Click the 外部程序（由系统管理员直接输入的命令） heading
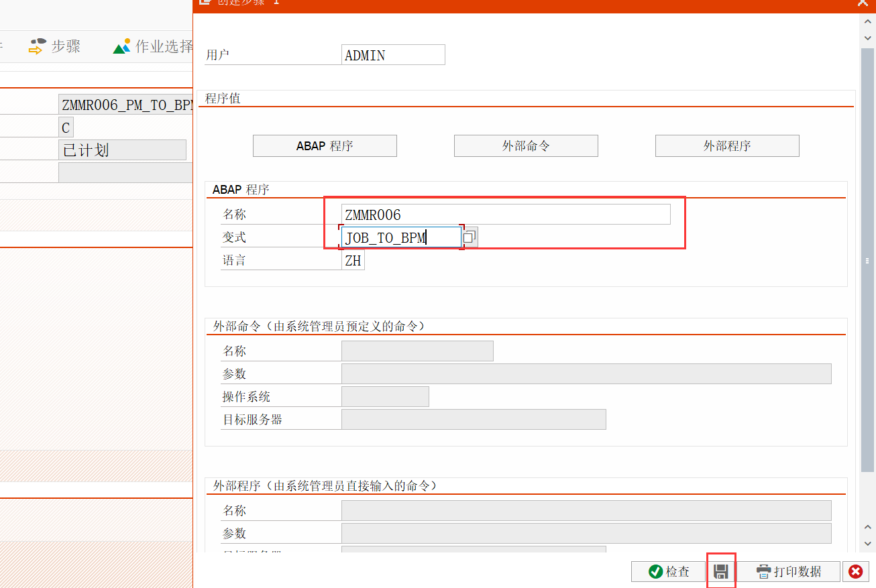Screen dimensions: 876x588 pyautogui.click(x=325, y=486)
